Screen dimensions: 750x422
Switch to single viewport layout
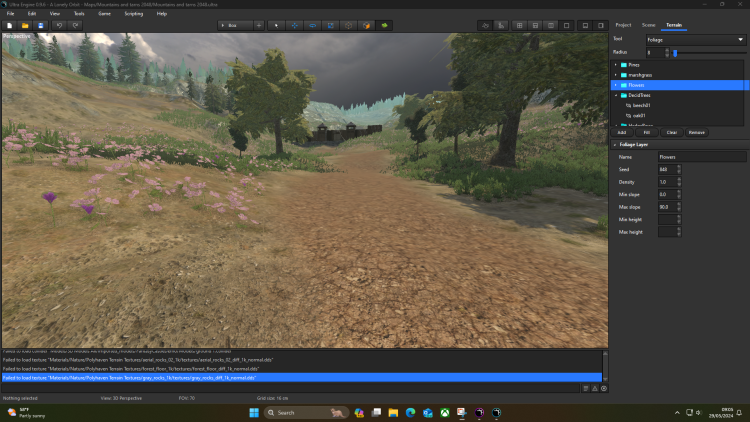(x=566, y=25)
